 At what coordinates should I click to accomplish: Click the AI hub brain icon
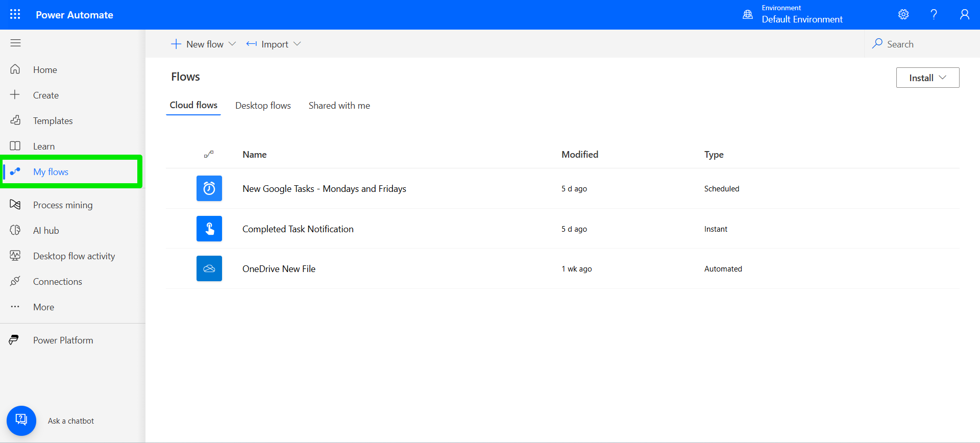point(15,230)
